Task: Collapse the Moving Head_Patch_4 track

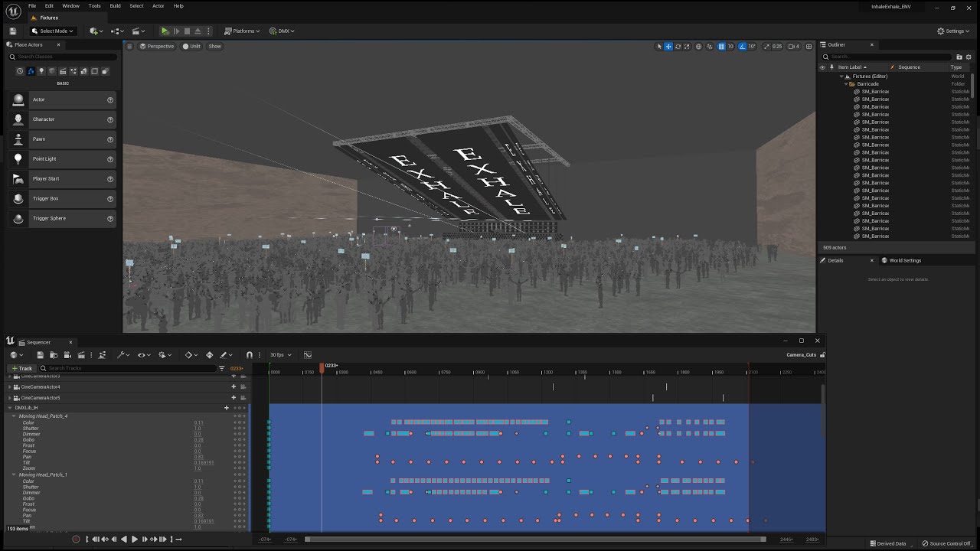Action: (14, 416)
